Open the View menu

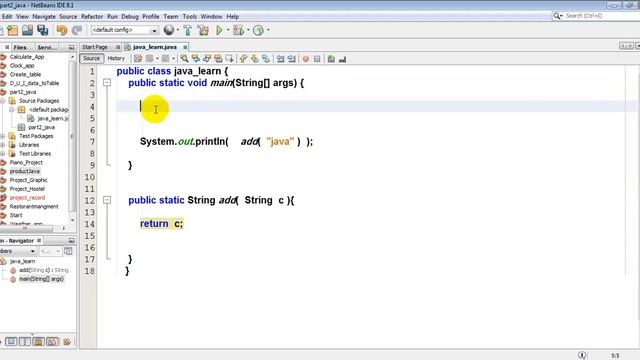click(22, 17)
